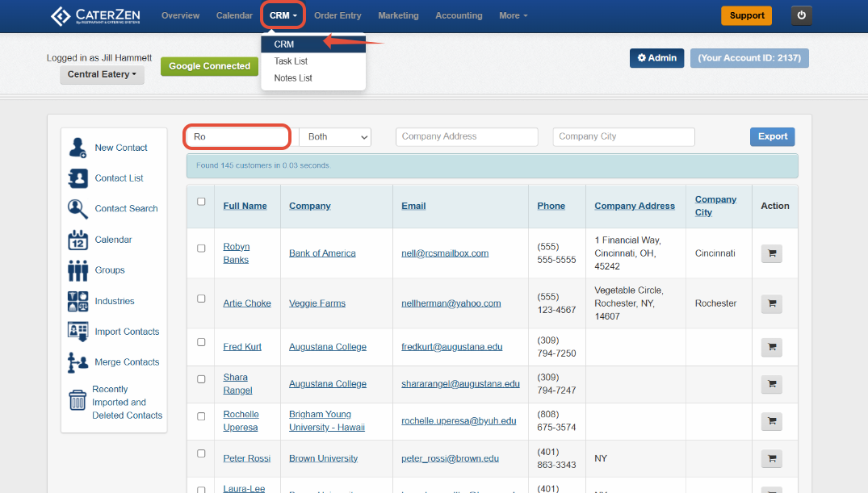Open the Calendar nav item

pyautogui.click(x=234, y=15)
